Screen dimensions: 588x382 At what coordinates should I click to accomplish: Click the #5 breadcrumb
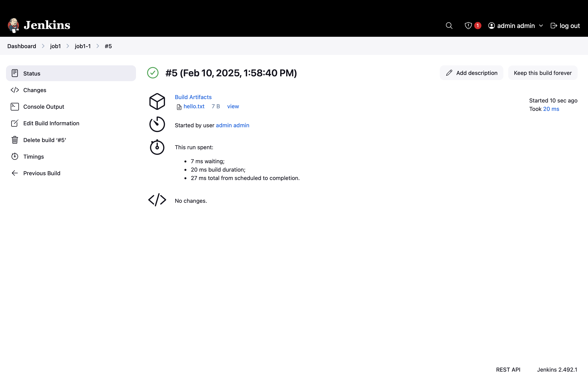coord(108,46)
